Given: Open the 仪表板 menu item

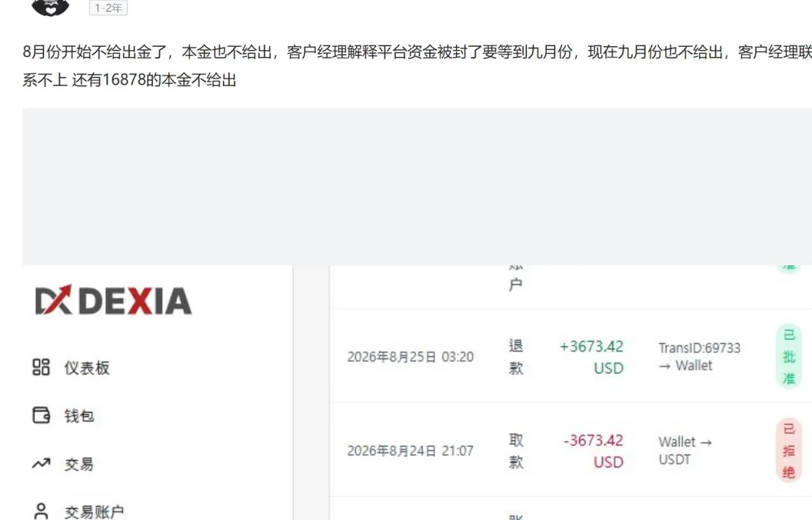Looking at the screenshot, I should pyautogui.click(x=87, y=368).
